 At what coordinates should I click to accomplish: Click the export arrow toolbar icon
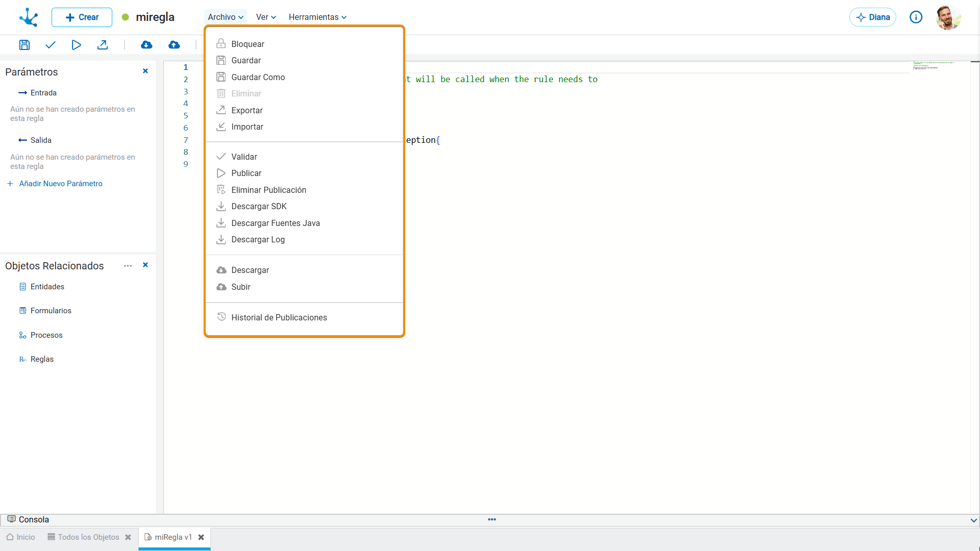click(x=103, y=45)
